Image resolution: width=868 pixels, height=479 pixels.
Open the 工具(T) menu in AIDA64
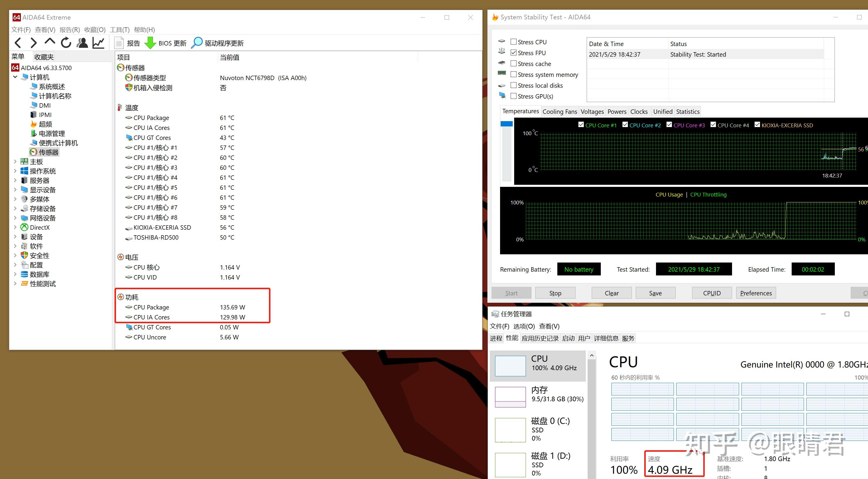tap(120, 30)
